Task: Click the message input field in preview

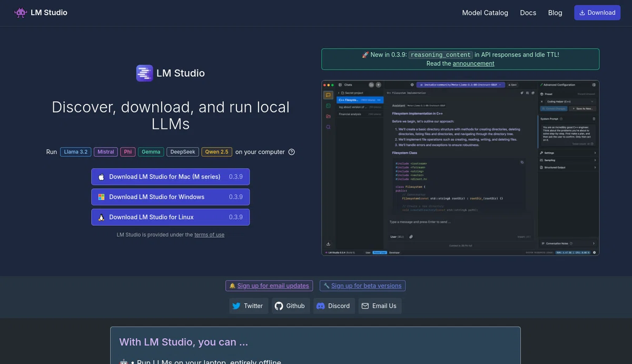Action: point(461,222)
